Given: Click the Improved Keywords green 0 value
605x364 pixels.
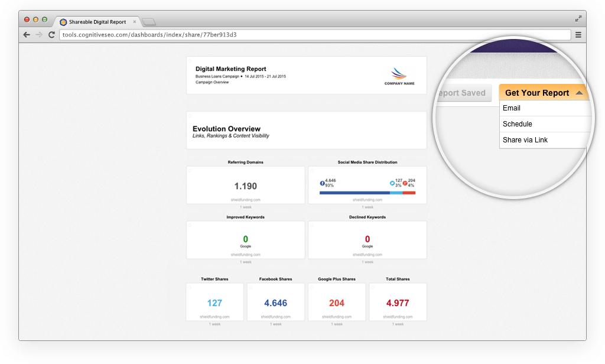Looking at the screenshot, I should pyautogui.click(x=245, y=239).
